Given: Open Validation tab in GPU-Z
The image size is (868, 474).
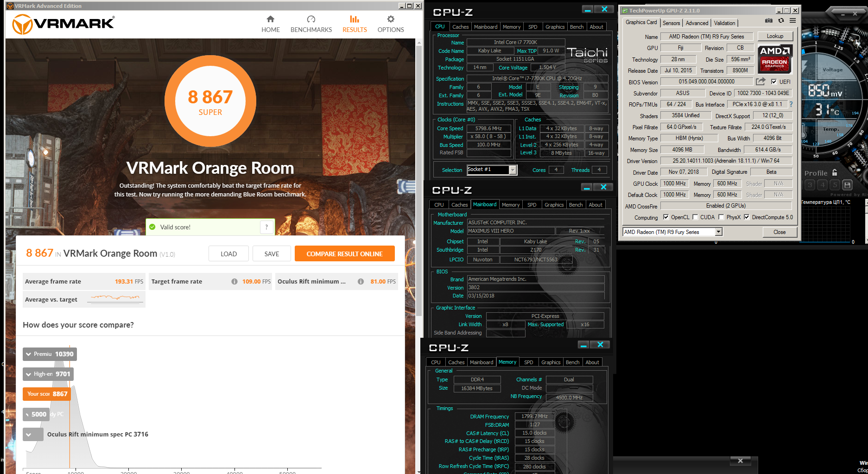Looking at the screenshot, I should pos(724,23).
